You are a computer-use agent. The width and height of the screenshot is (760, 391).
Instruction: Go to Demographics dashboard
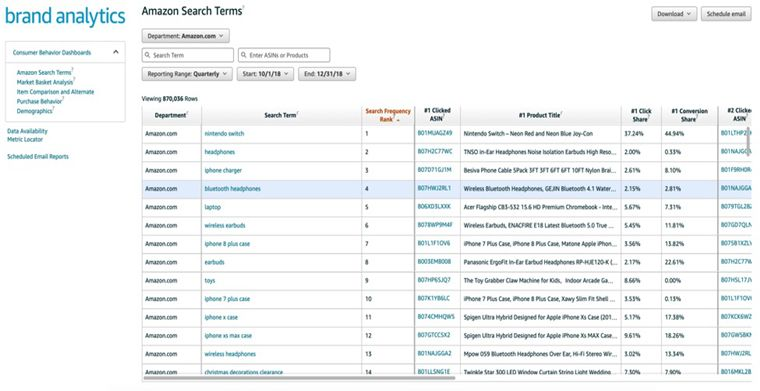(x=34, y=111)
